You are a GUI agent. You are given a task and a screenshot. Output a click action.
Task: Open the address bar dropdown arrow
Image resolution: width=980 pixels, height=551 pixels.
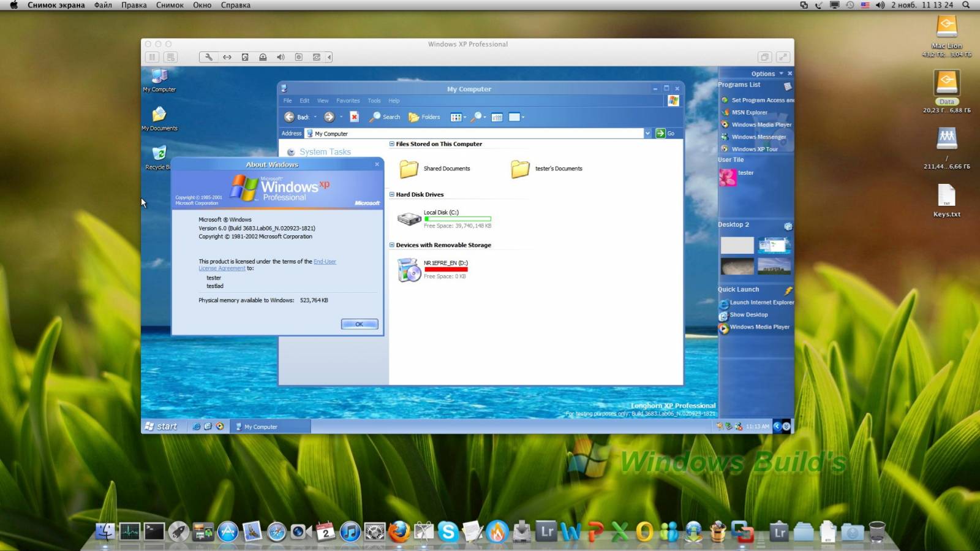point(647,134)
